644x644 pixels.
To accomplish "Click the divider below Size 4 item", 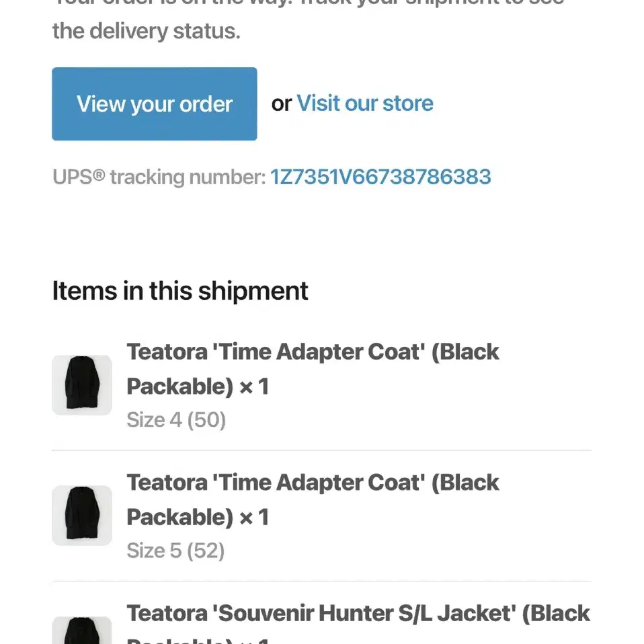I will [x=321, y=450].
